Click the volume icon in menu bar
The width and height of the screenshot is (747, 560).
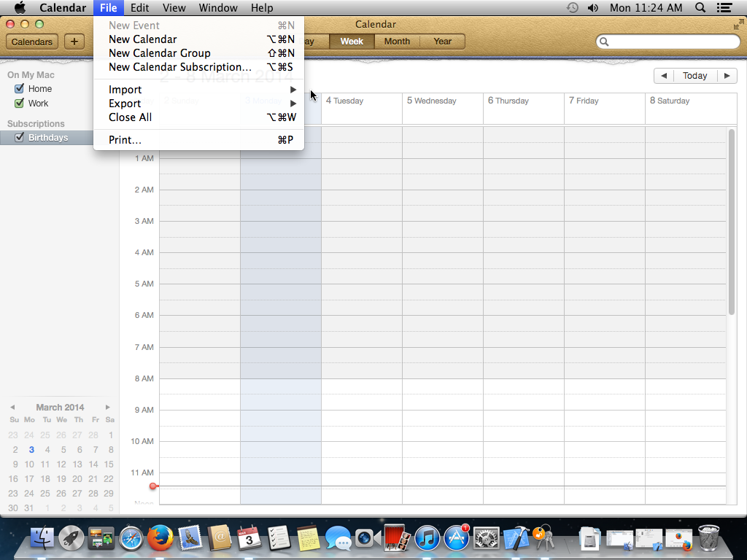coord(592,7)
